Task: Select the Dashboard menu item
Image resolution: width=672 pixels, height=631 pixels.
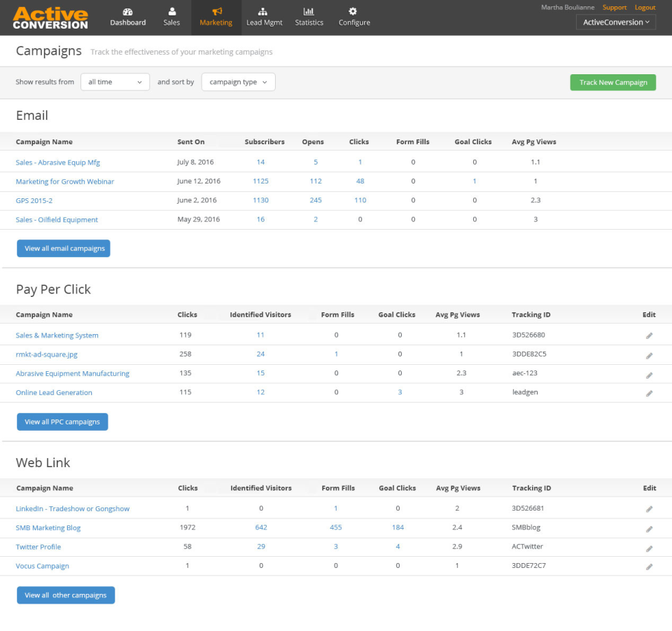Action: coord(127,18)
